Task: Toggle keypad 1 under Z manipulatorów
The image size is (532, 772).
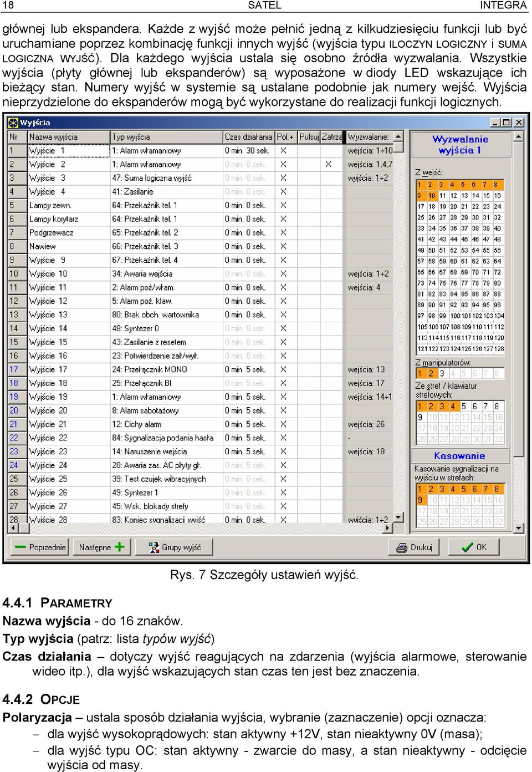Action: (x=421, y=373)
